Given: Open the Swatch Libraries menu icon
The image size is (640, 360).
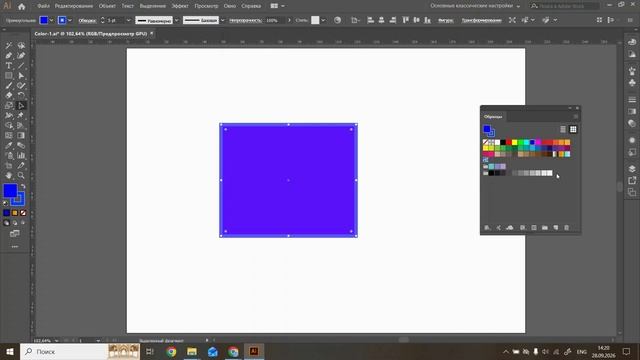Looking at the screenshot, I should [487, 227].
